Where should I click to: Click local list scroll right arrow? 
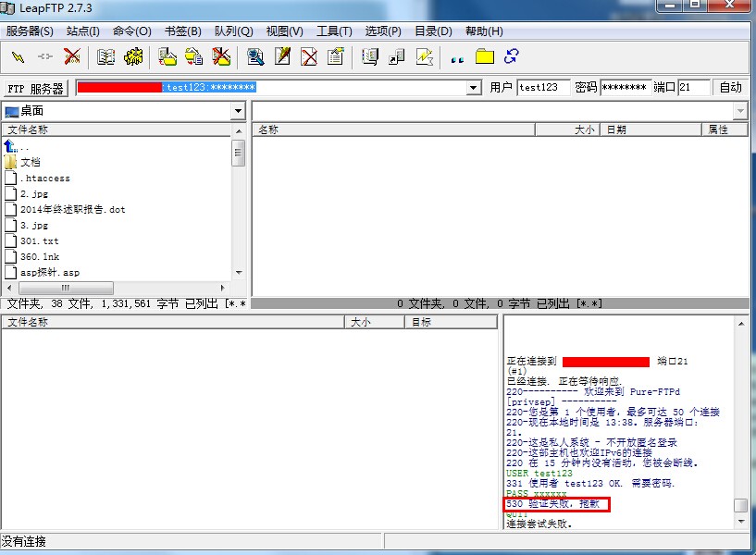pos(222,288)
